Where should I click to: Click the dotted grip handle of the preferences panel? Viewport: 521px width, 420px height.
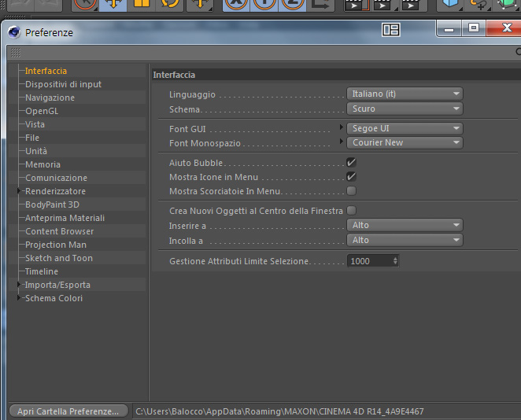(16, 53)
